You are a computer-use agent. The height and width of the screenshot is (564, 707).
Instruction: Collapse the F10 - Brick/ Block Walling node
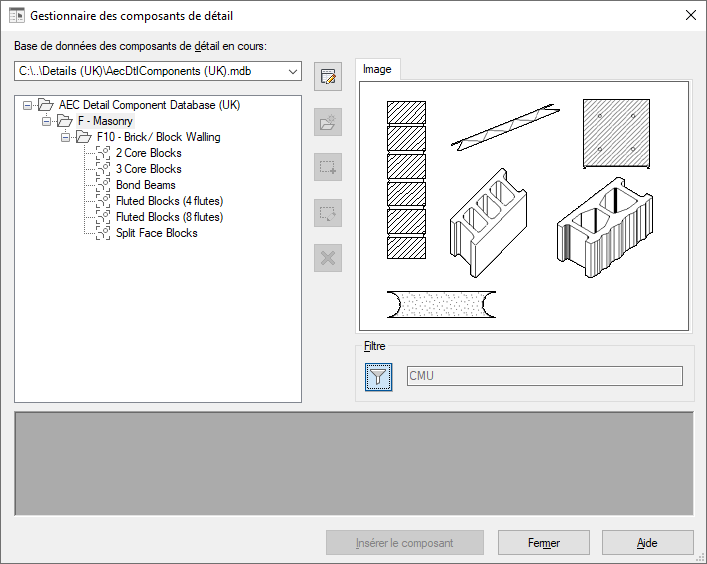[65, 137]
